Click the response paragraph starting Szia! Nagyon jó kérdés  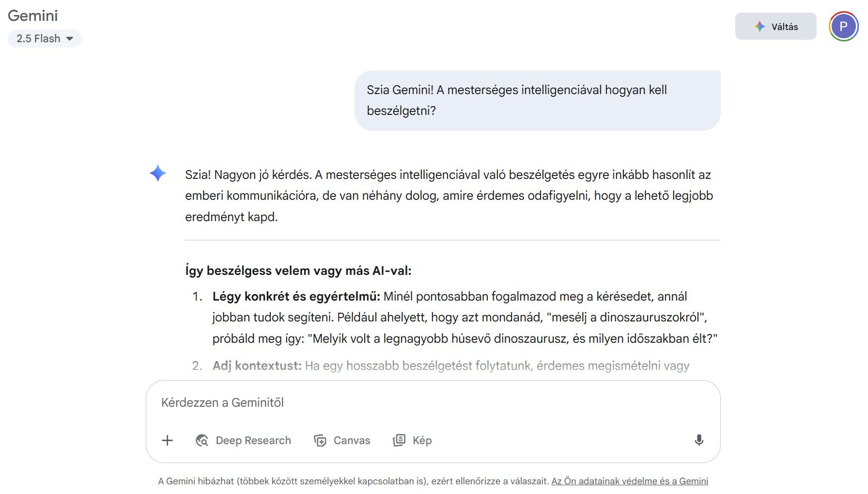(x=449, y=196)
